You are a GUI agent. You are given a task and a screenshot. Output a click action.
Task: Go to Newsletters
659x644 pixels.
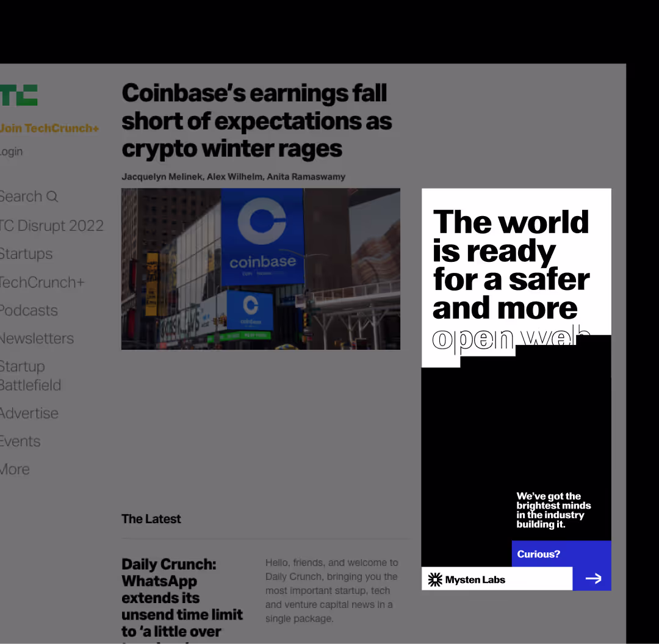click(x=37, y=339)
